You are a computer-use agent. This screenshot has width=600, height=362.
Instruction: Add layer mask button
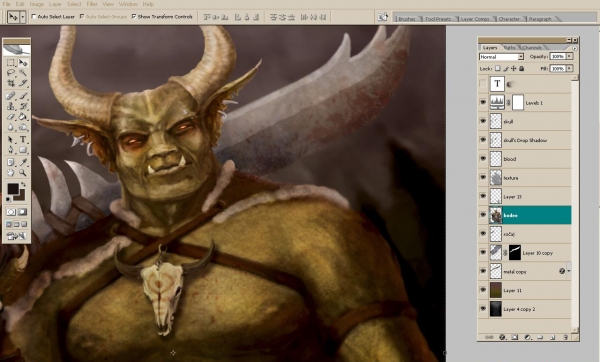coord(515,337)
